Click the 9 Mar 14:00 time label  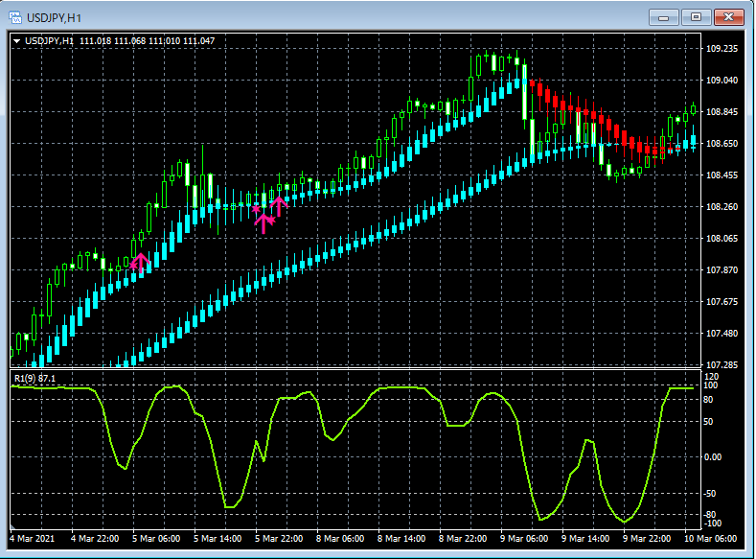[585, 538]
